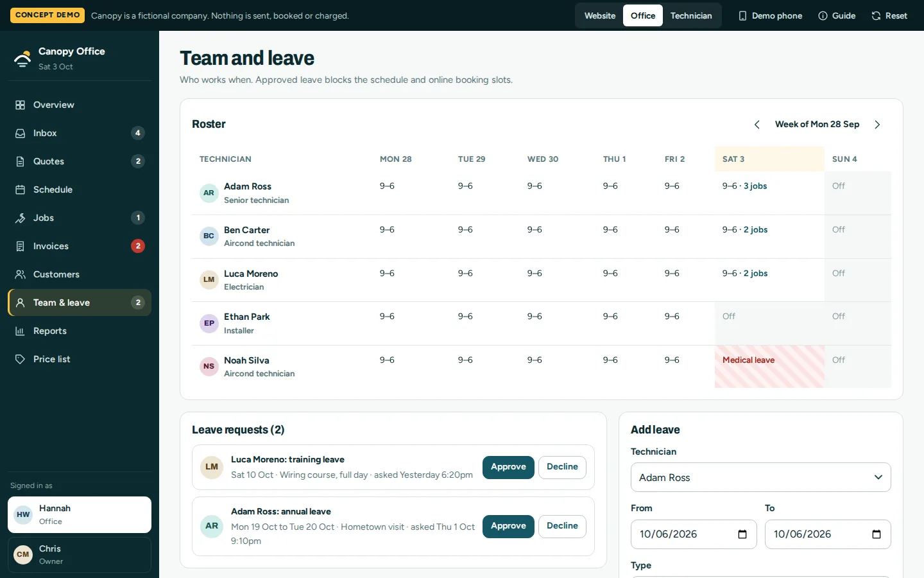Viewport: 924px width, 578px height.
Task: Click Ben Carter's '2 jobs' Saturday cell
Action: point(769,236)
